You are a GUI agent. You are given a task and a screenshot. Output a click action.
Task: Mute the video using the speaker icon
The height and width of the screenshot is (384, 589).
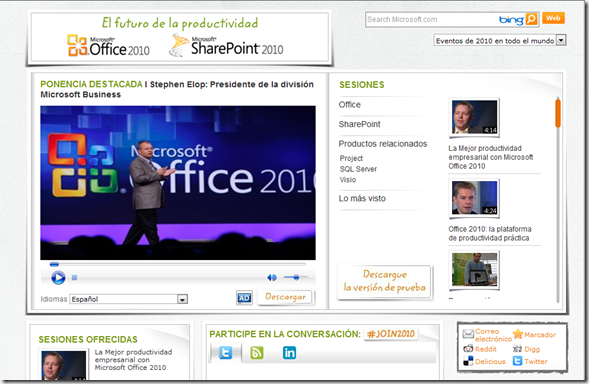272,278
